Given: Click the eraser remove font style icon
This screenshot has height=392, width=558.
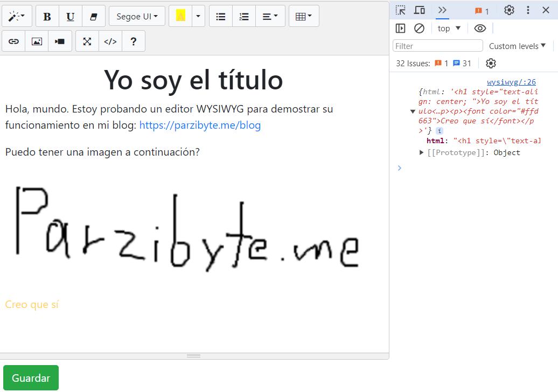Looking at the screenshot, I should (94, 16).
